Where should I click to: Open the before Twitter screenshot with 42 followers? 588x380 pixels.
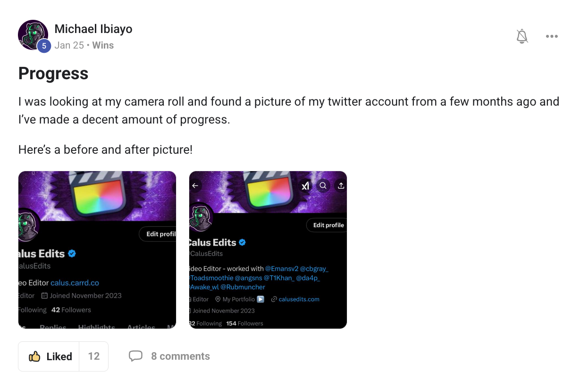pos(97,249)
